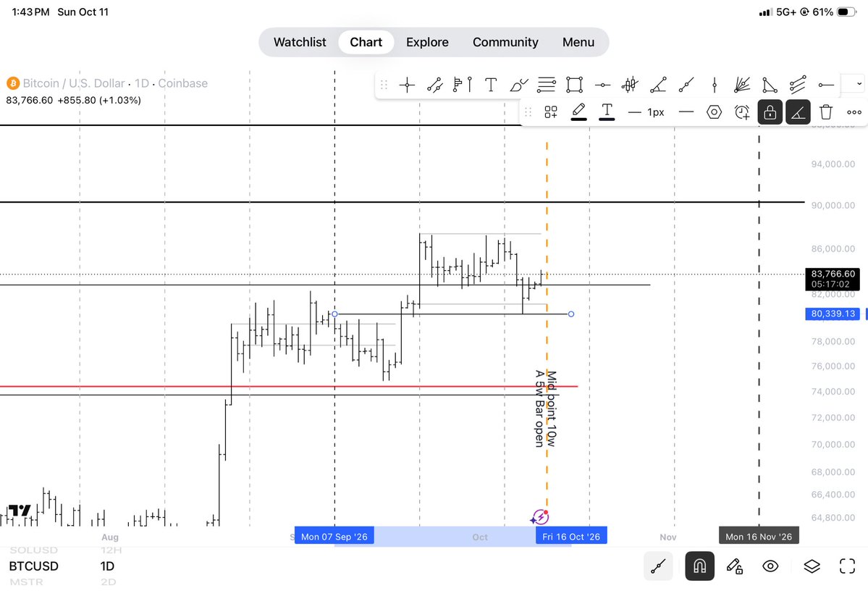Viewport: 868px width, 604px height.
Task: Change the text color swatch
Action: 607,112
